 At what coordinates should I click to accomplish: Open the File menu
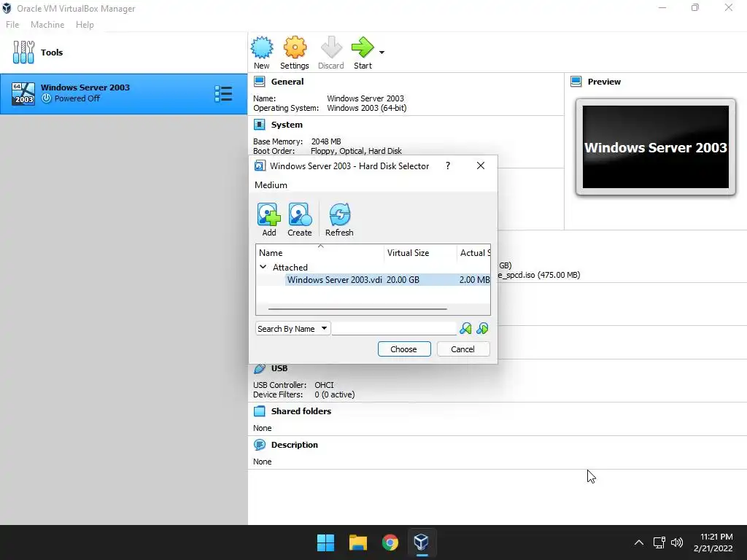click(x=12, y=24)
